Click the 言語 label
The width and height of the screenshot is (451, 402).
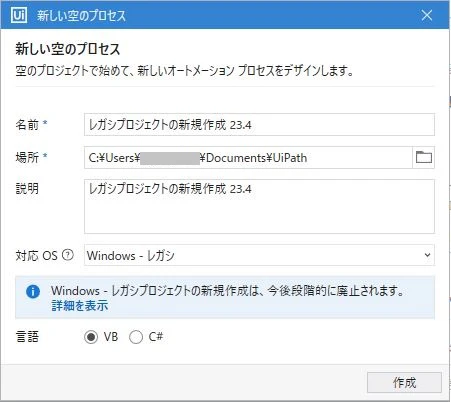(x=27, y=337)
